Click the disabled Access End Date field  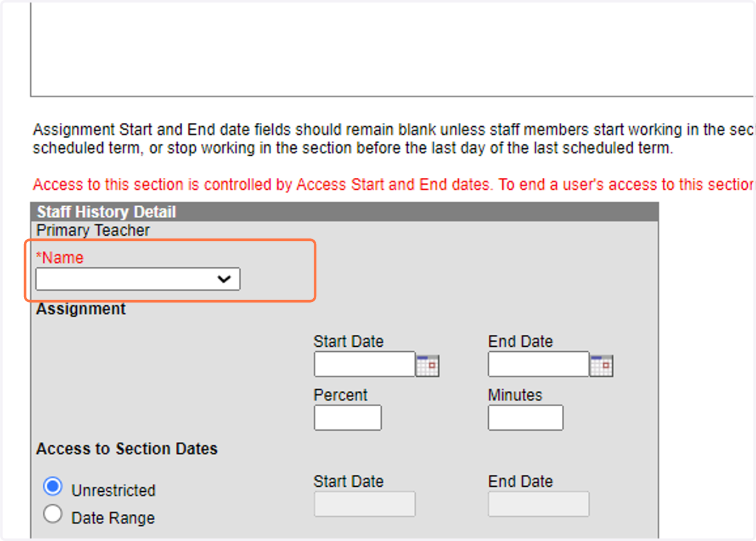539,504
